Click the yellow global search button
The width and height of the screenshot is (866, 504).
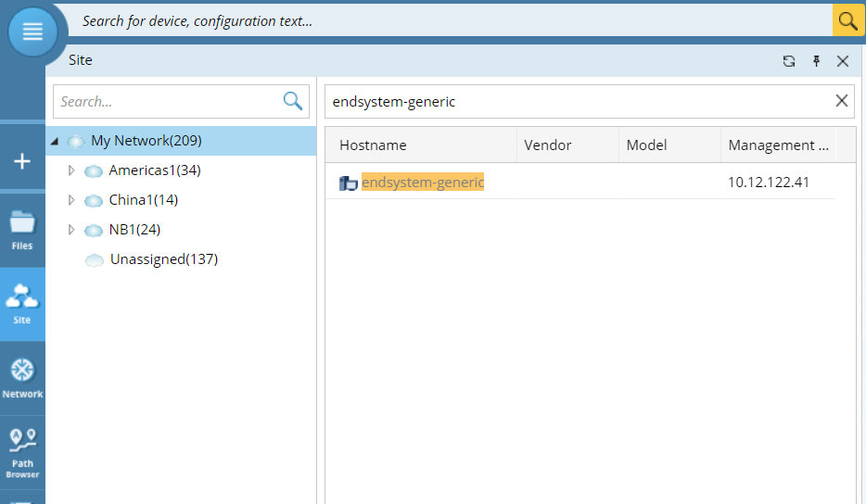pyautogui.click(x=848, y=20)
